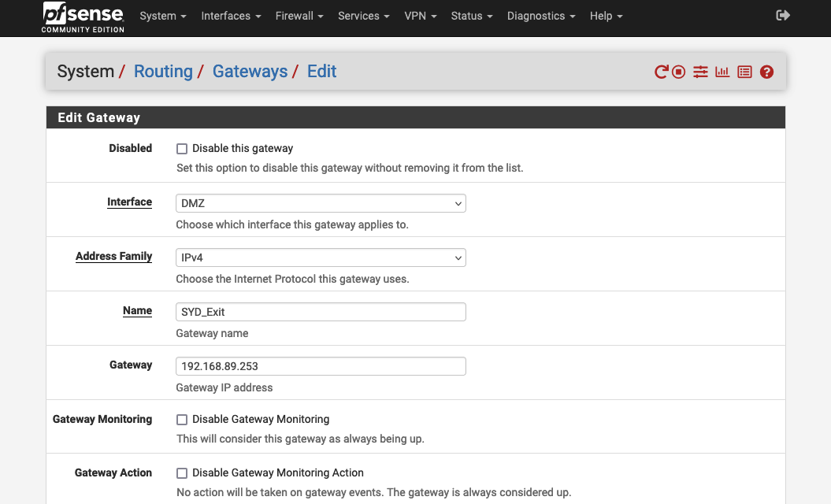Open gateway settings via the sliders icon

point(700,72)
